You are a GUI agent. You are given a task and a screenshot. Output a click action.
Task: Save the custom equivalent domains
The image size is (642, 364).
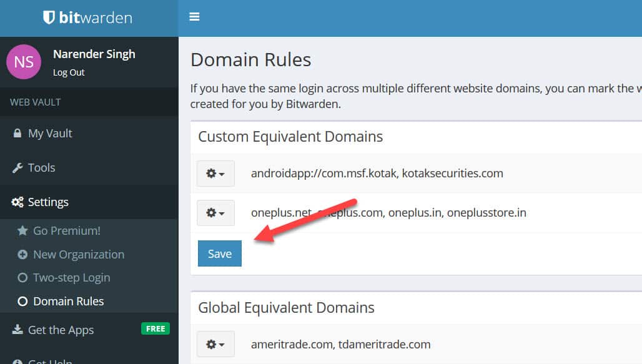pyautogui.click(x=219, y=253)
